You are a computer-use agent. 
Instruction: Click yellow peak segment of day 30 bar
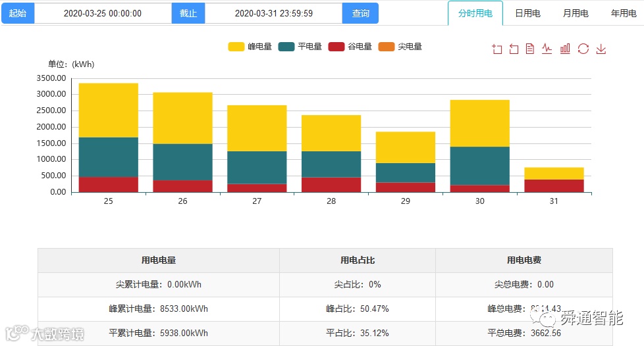tap(480, 124)
